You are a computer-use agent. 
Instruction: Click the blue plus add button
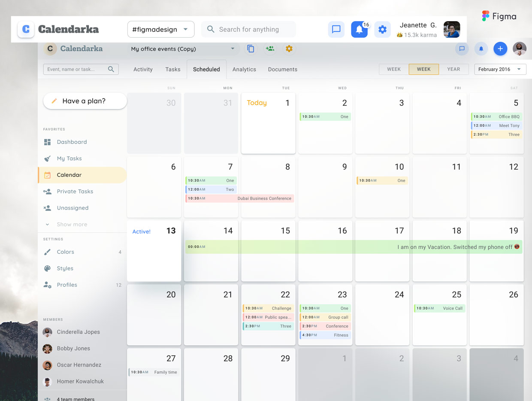pos(500,49)
